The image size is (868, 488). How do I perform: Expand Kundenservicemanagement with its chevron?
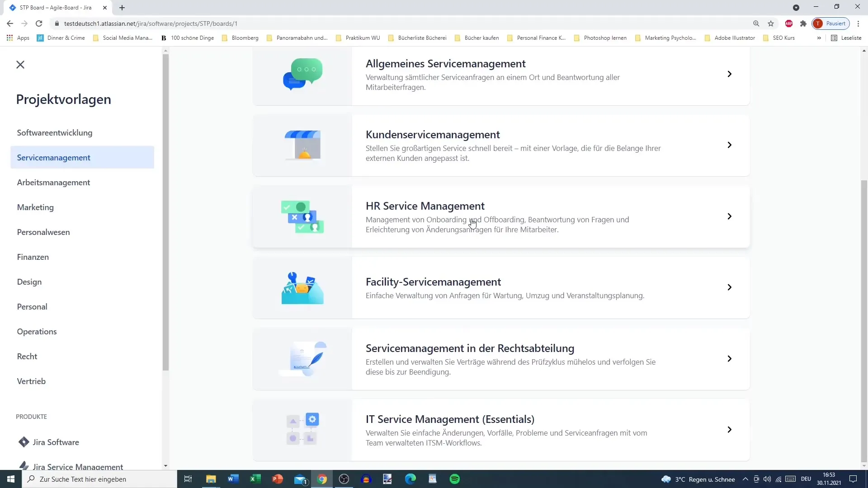point(729,145)
